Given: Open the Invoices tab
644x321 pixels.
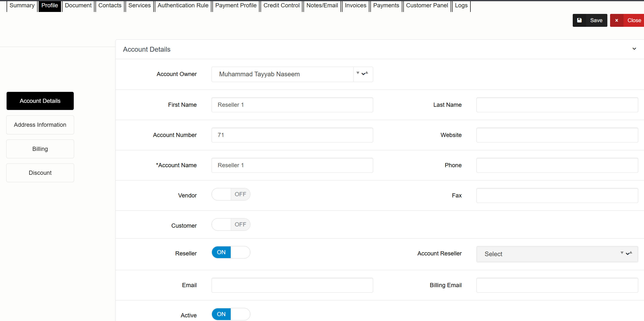Looking at the screenshot, I should point(355,6).
